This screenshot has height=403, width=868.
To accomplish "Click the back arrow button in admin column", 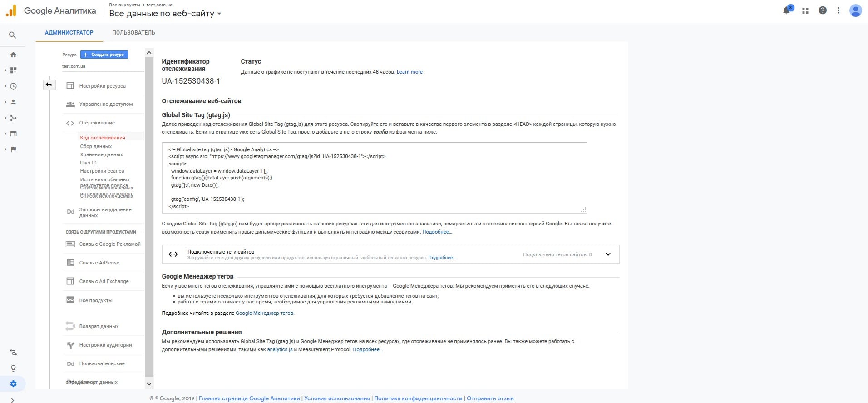I will (x=49, y=85).
